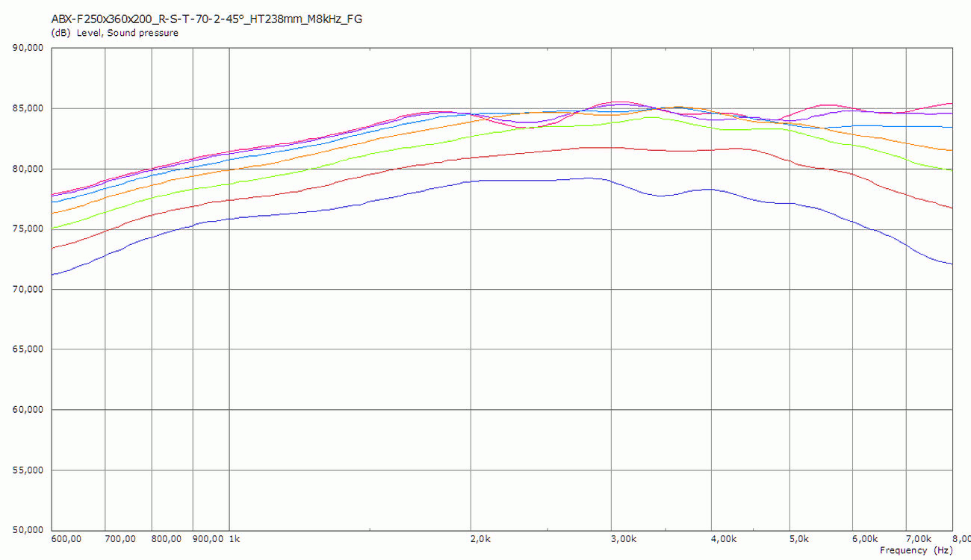Click the 85,000 y-axis tick label

(x=28, y=108)
